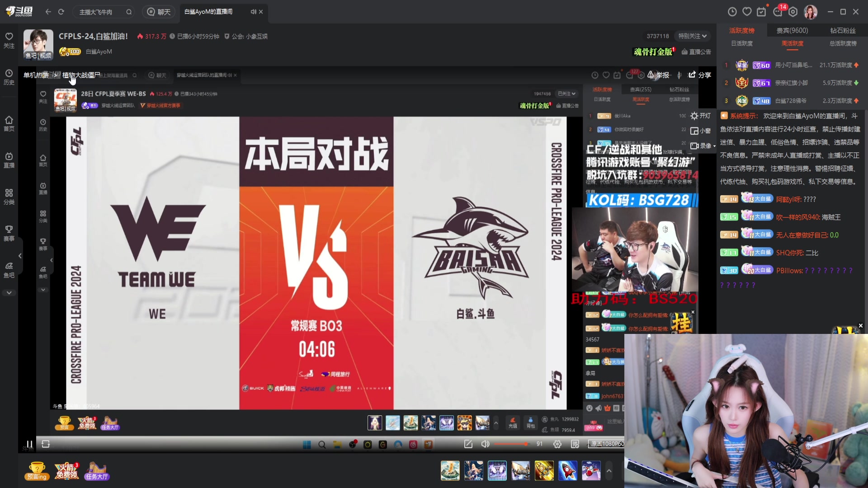This screenshot has width=868, height=488.
Task: Switch to 钻石粉丝 tab
Action: [x=843, y=31]
